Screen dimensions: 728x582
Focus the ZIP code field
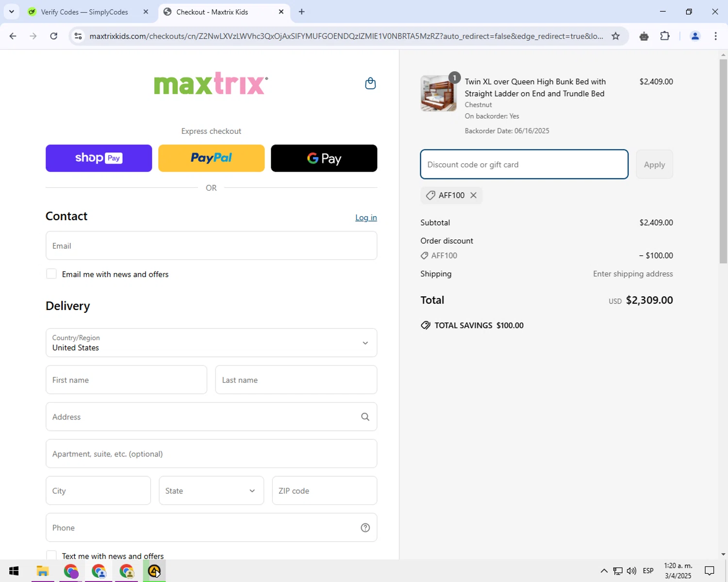click(324, 490)
